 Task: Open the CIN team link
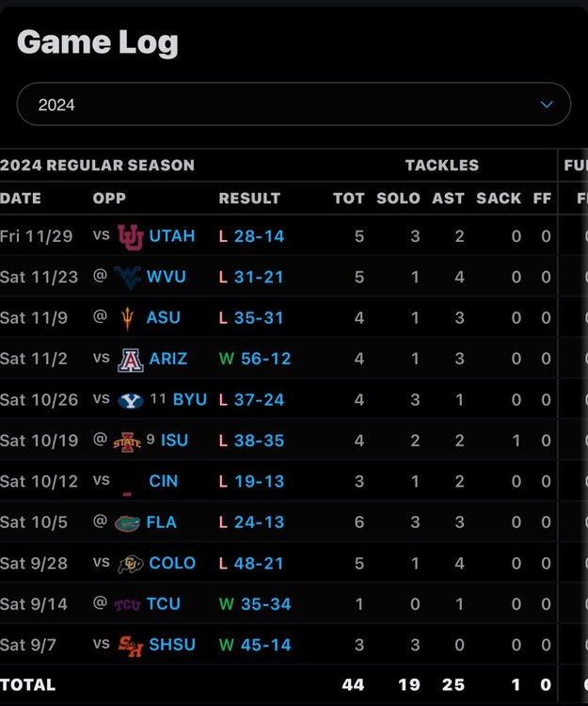(164, 481)
